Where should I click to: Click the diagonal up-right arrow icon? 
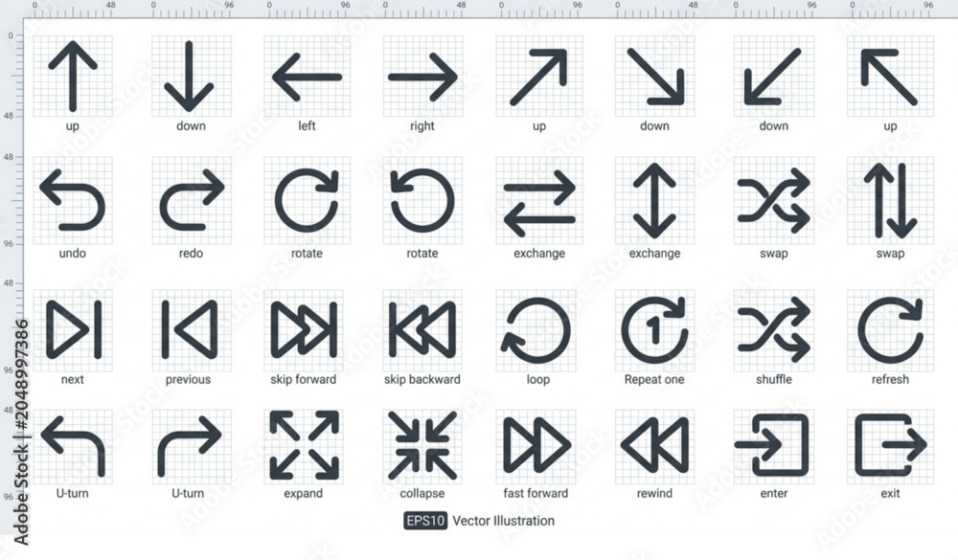tap(538, 77)
